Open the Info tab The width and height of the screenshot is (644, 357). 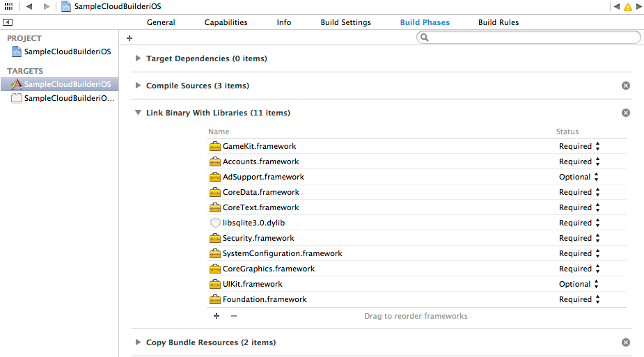[284, 22]
